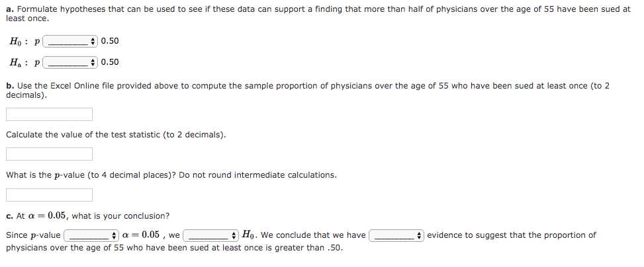This screenshot has width=644, height=267.
Task: Click arrows on dropdown before 'evidence to suggest'
Action: tap(420, 235)
